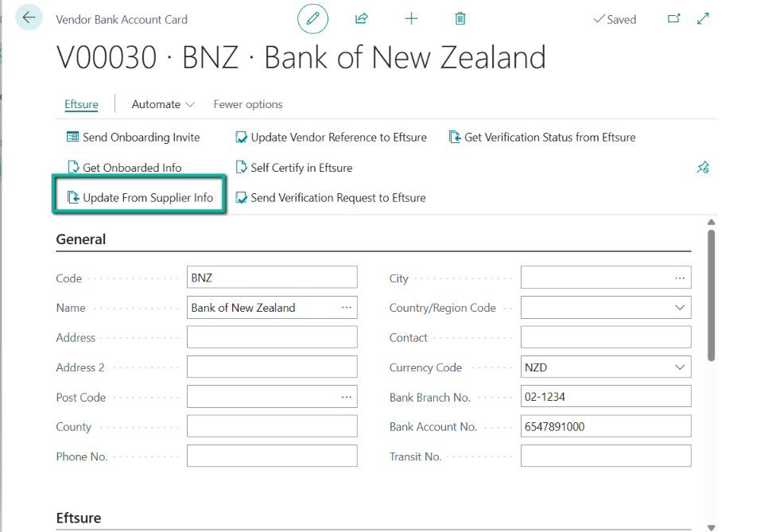Click the Get Onboarded Info document icon

73,168
